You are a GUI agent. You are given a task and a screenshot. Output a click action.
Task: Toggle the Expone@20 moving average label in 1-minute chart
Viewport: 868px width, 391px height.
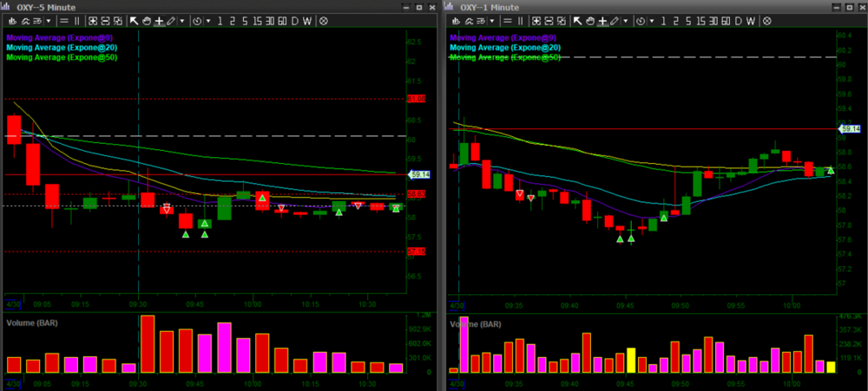tap(504, 48)
